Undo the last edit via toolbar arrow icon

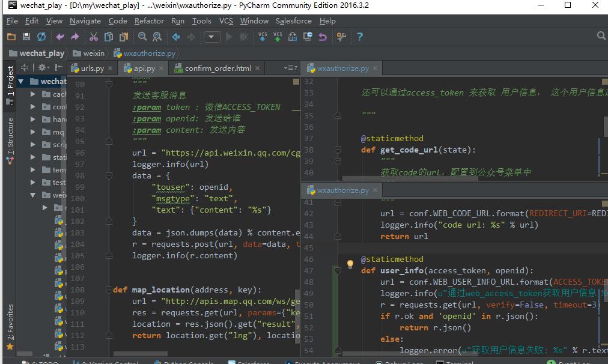(59, 36)
